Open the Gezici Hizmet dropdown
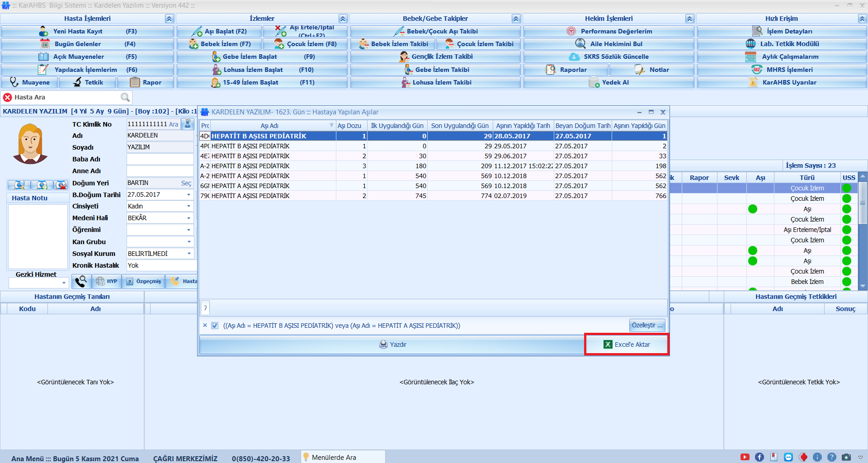 64,283
